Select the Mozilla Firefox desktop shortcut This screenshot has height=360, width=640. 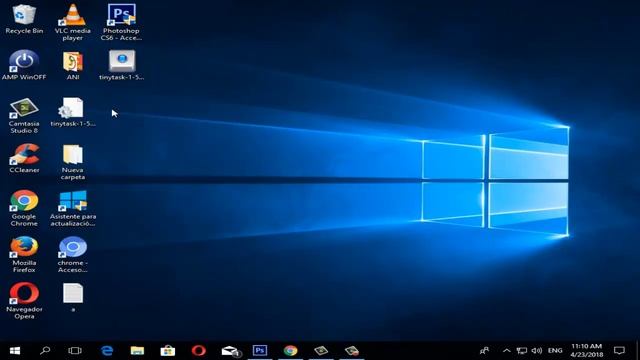24,255
